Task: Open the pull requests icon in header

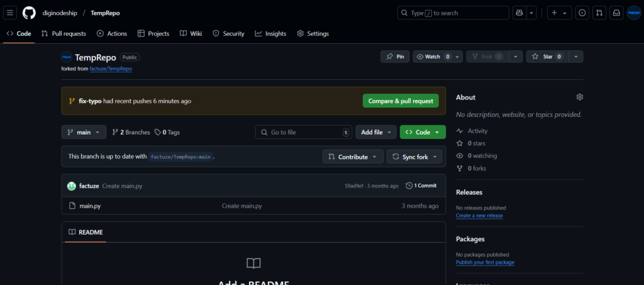Action: point(599,13)
